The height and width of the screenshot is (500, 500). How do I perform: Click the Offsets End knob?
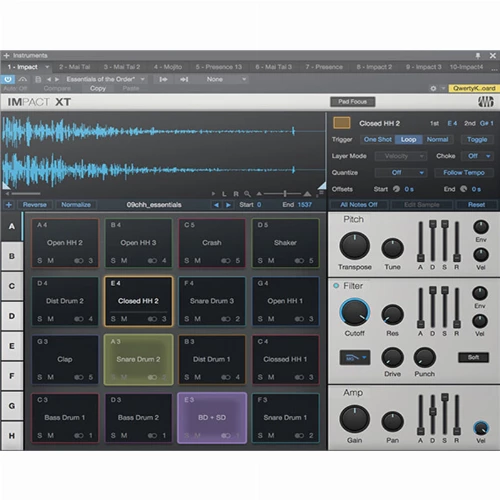tap(464, 189)
